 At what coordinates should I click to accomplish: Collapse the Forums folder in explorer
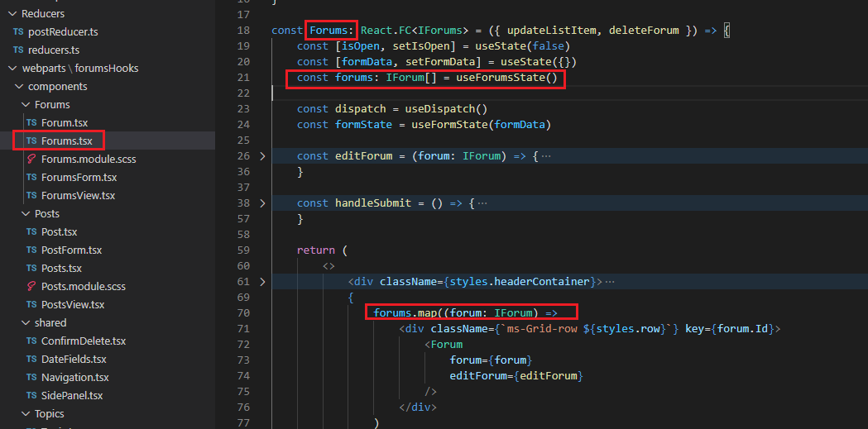[x=25, y=105]
